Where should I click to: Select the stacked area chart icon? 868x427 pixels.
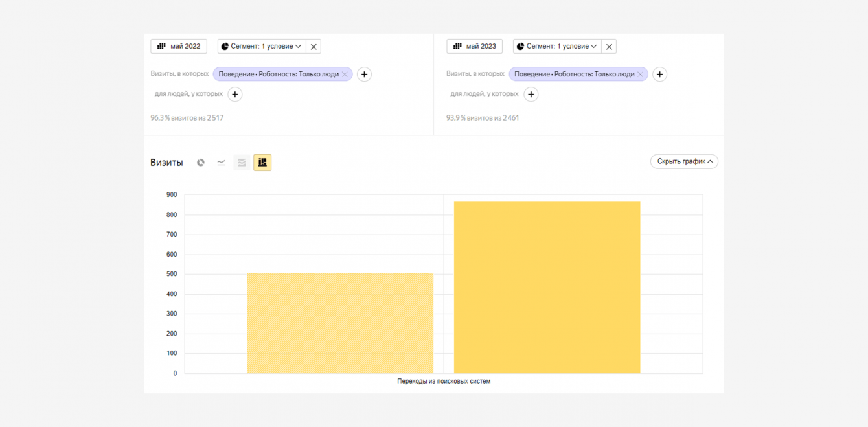coord(242,163)
